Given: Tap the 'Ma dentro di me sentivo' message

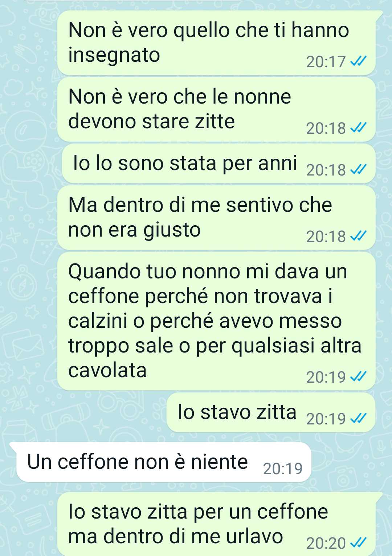Looking at the screenshot, I should pos(216,218).
